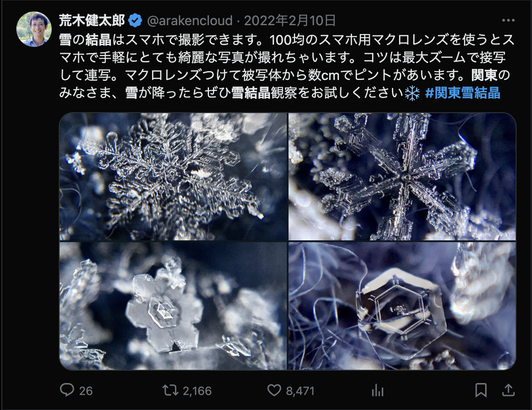
Task: Like the tweet with the heart icon
Action: click(274, 390)
